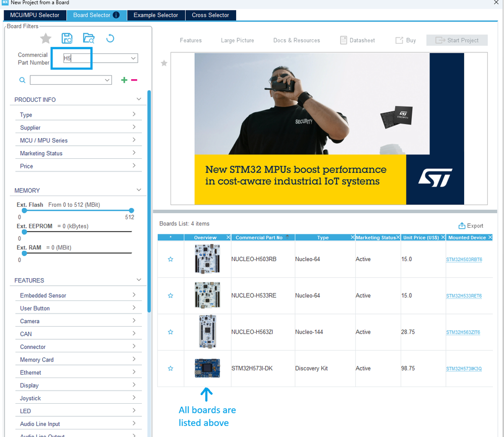Open the NUCLEO-H533RE board thumbnail
504x437 pixels.
[207, 295]
